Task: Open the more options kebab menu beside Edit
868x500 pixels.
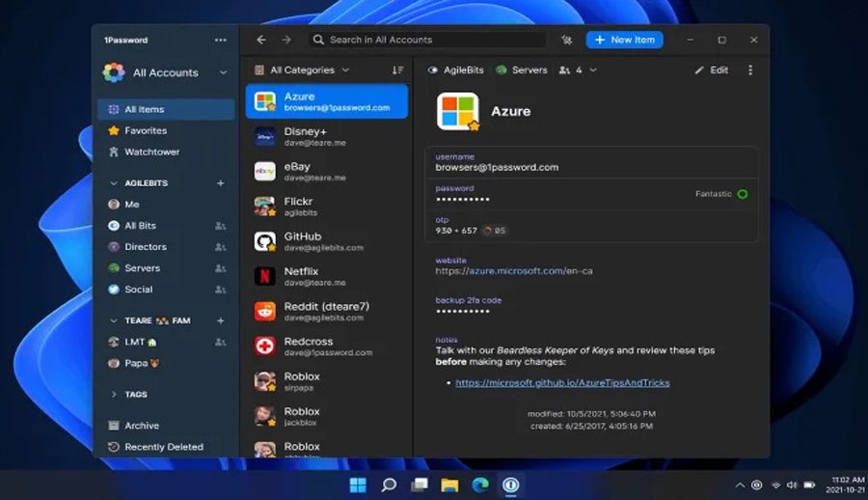Action: [x=750, y=70]
